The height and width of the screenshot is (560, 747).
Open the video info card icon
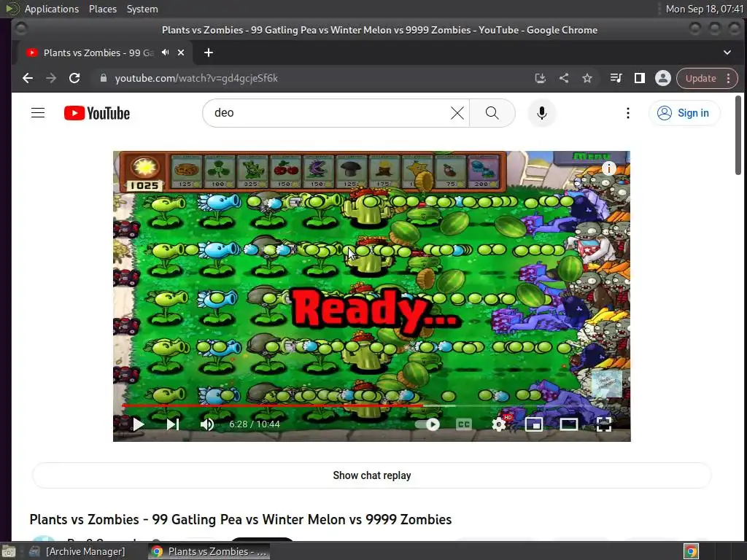[x=609, y=168]
